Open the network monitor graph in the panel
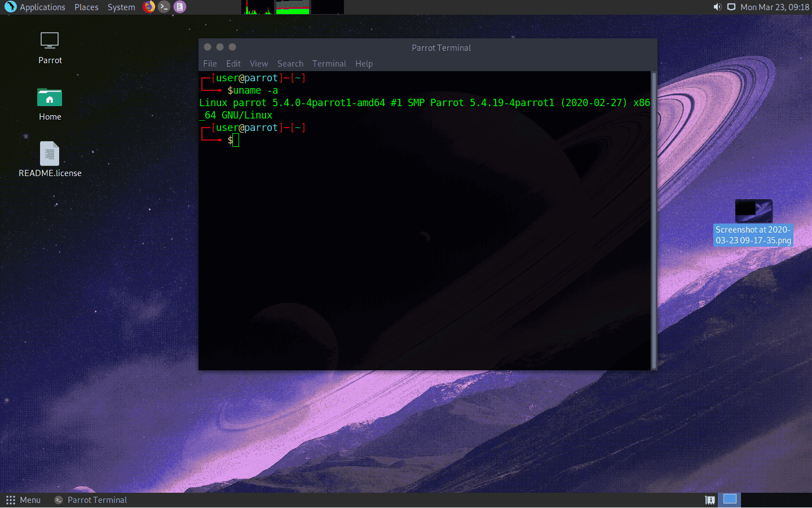Image resolution: width=812 pixels, height=508 pixels. (328, 7)
